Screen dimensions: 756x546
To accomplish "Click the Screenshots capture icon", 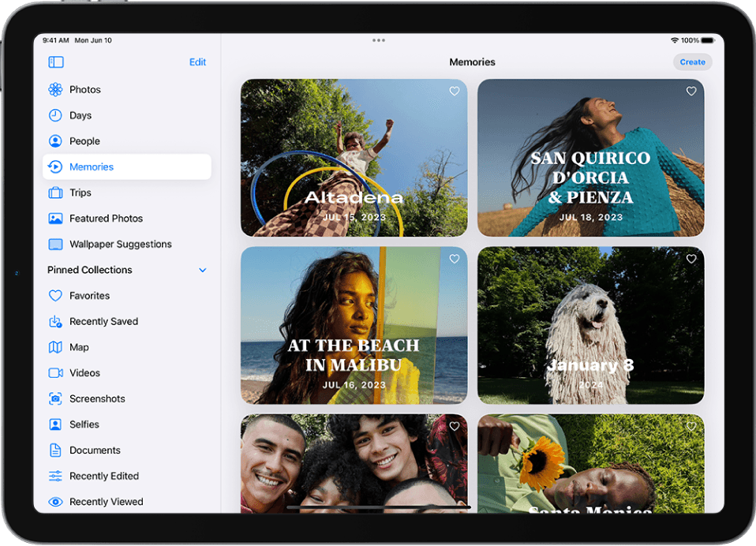I will (x=55, y=398).
